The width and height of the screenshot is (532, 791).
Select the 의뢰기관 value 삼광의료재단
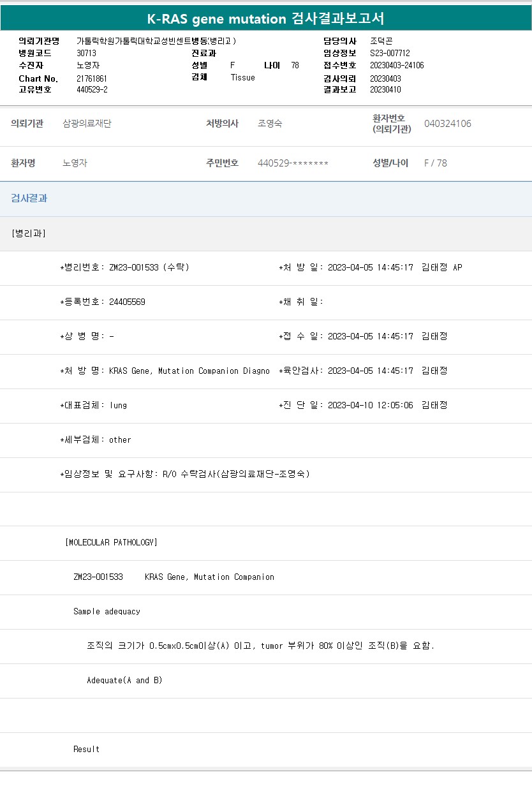(87, 123)
